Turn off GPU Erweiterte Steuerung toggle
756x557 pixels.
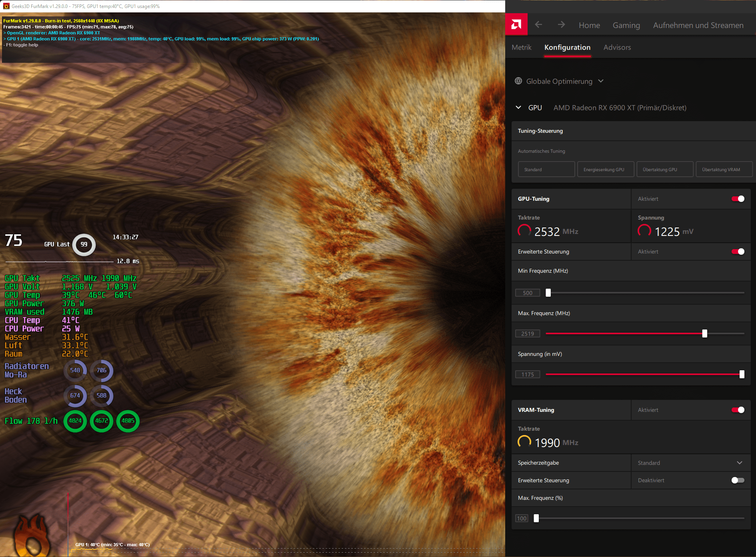click(738, 252)
